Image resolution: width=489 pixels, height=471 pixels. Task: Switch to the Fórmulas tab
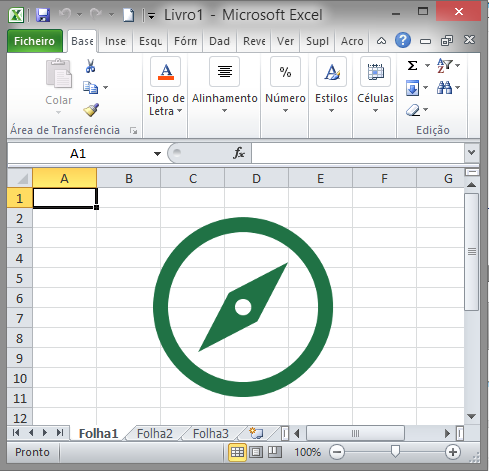pos(186,41)
